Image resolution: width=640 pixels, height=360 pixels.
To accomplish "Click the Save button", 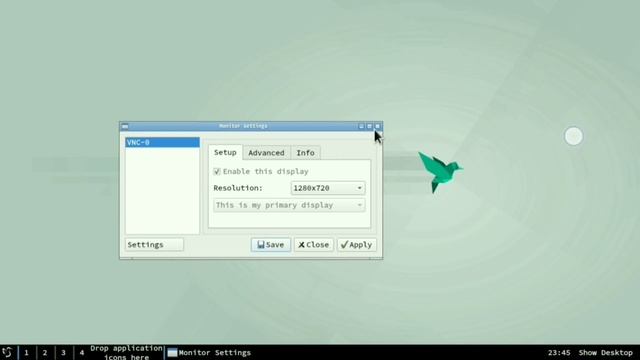I will pyautogui.click(x=271, y=244).
